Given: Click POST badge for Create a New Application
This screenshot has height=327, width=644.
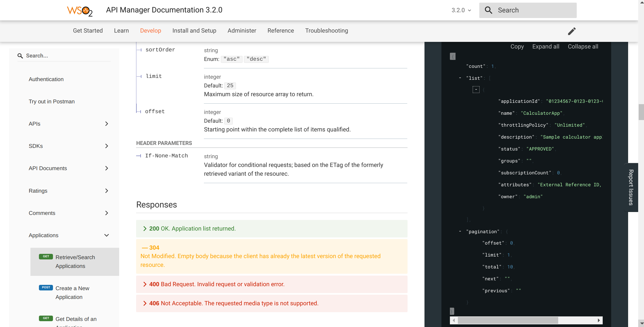Looking at the screenshot, I should [x=46, y=288].
